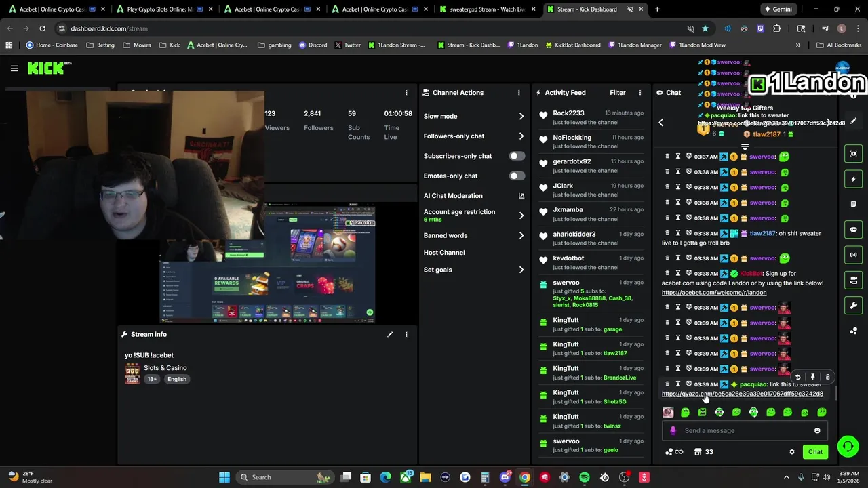Viewport: 868px width, 488px height.
Task: Open a new browser tab
Action: click(x=657, y=9)
